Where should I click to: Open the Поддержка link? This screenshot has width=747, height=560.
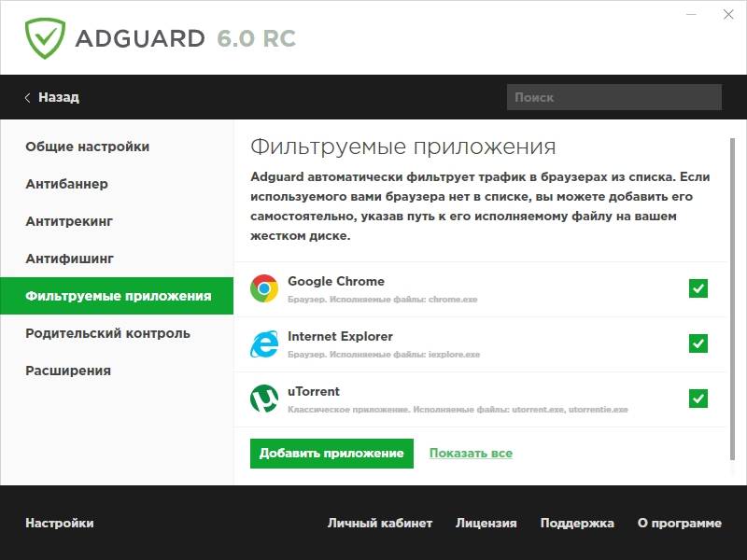point(577,523)
